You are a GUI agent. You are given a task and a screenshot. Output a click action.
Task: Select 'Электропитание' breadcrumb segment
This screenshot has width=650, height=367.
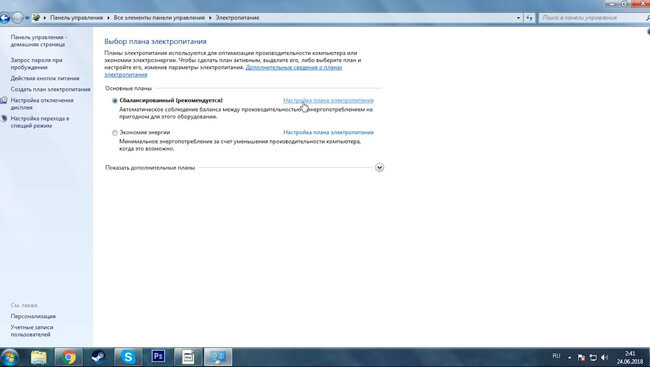pyautogui.click(x=237, y=18)
